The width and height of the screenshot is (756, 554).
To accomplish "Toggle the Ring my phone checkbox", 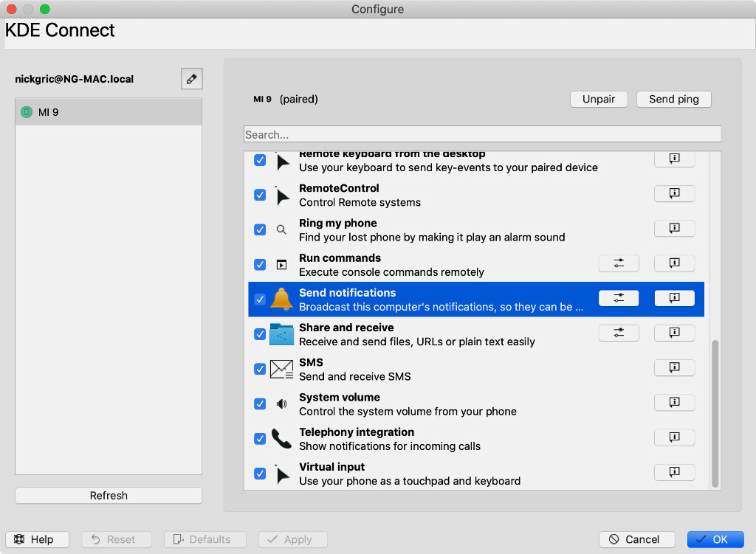I will 260,229.
